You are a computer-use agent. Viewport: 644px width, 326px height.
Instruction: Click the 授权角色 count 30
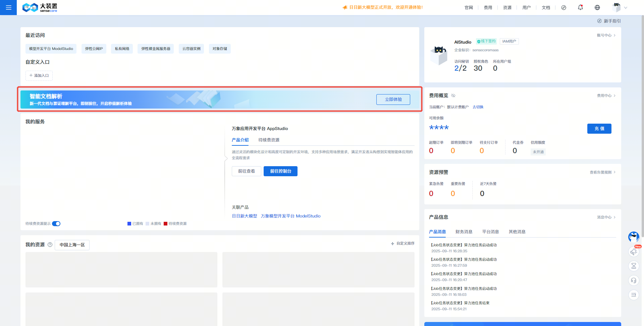tap(478, 68)
